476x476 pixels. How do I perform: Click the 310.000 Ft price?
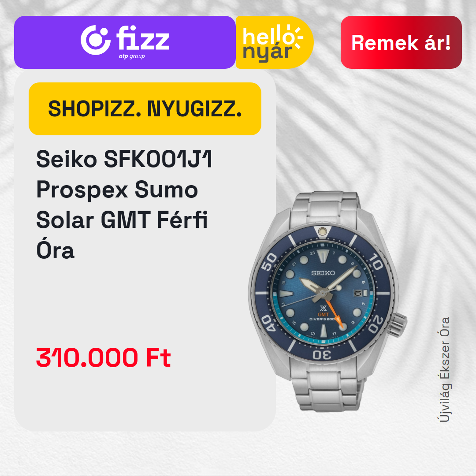[104, 357]
